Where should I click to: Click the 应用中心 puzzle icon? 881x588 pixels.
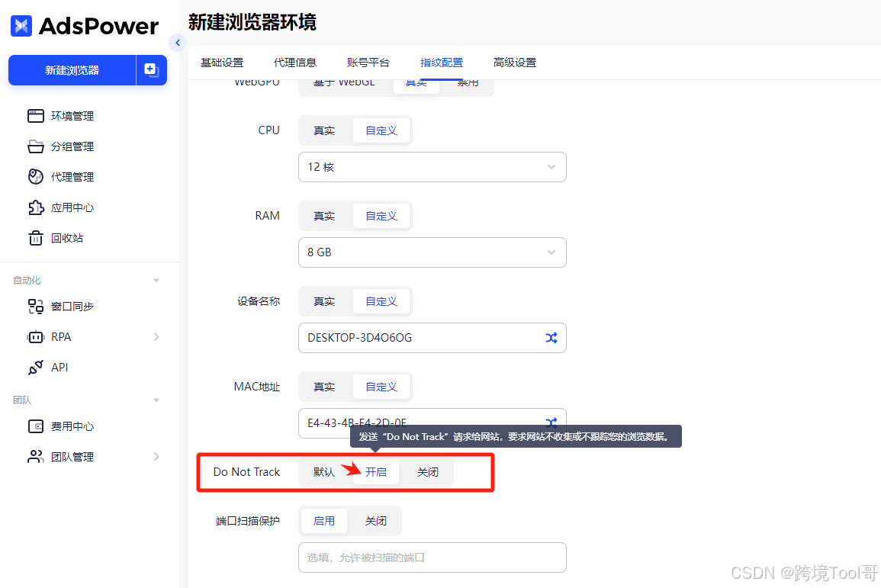(35, 207)
